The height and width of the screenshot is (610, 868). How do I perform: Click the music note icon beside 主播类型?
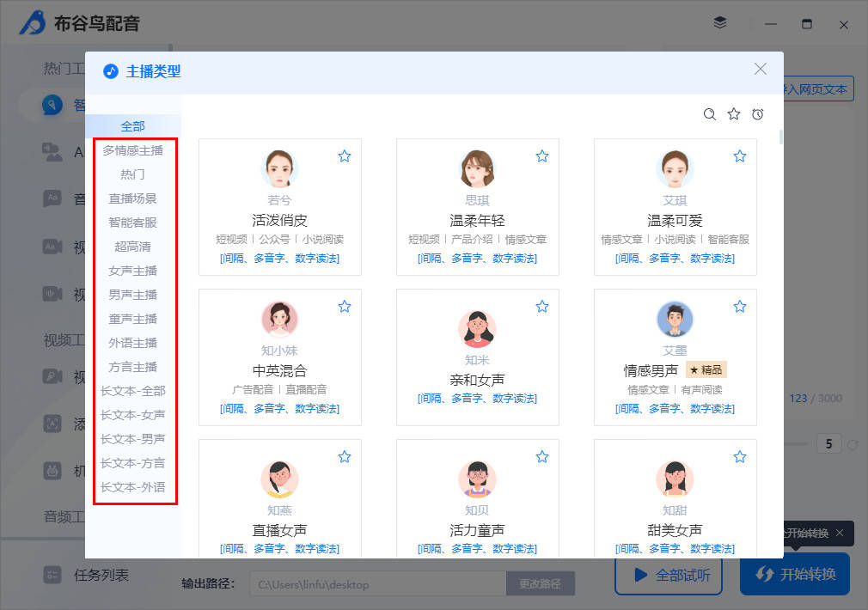point(109,71)
